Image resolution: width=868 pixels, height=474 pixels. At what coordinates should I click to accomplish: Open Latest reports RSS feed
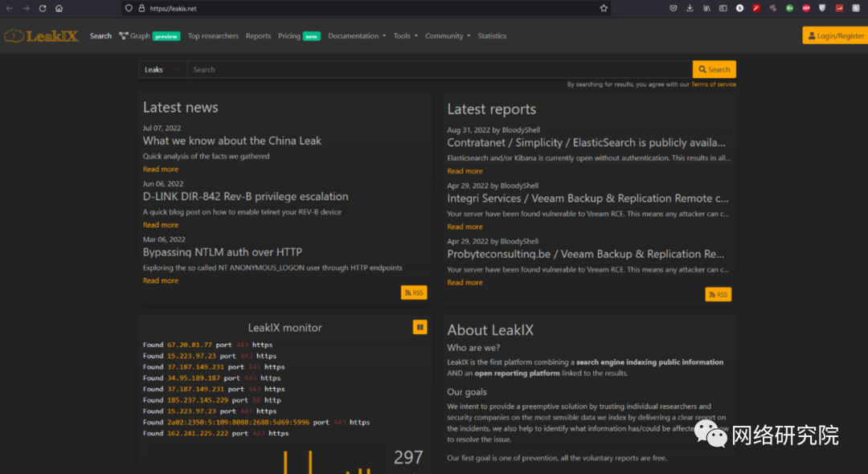point(718,294)
